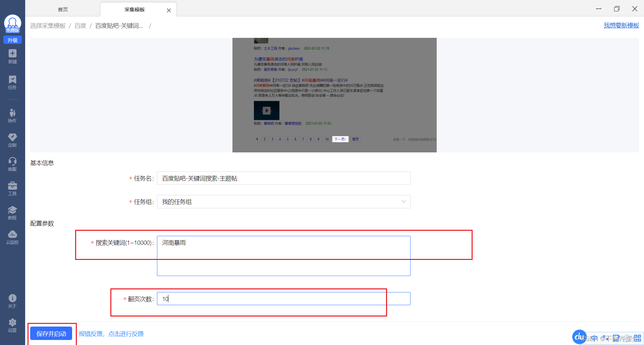Go to 选择采集模板 breadcrumb
This screenshot has width=644, height=345.
[x=48, y=26]
